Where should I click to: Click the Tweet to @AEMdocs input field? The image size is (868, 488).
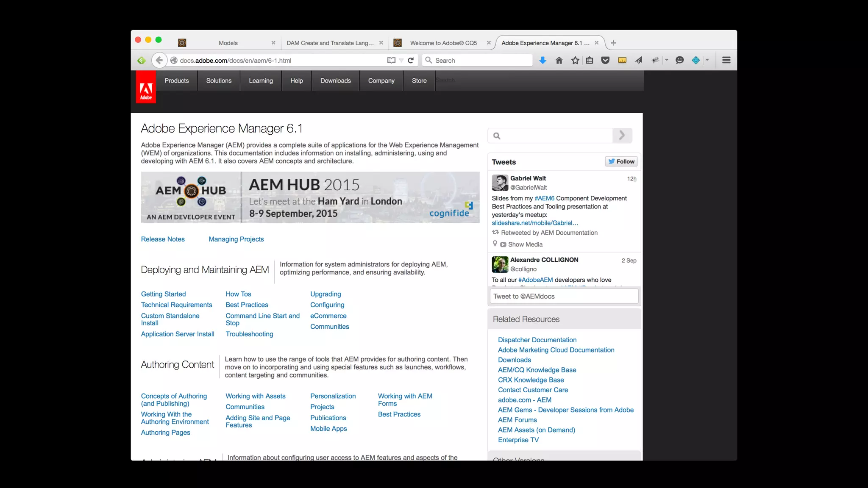tap(564, 296)
